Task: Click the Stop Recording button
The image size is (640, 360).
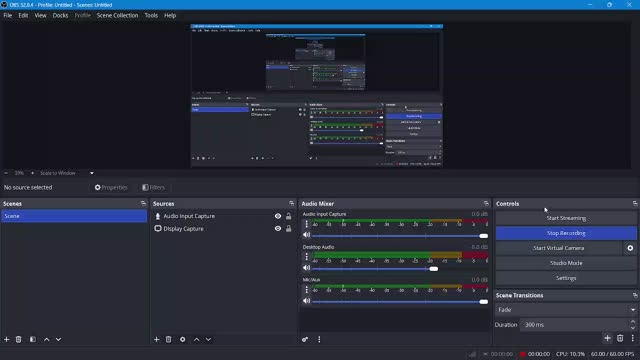Action: pos(566,233)
